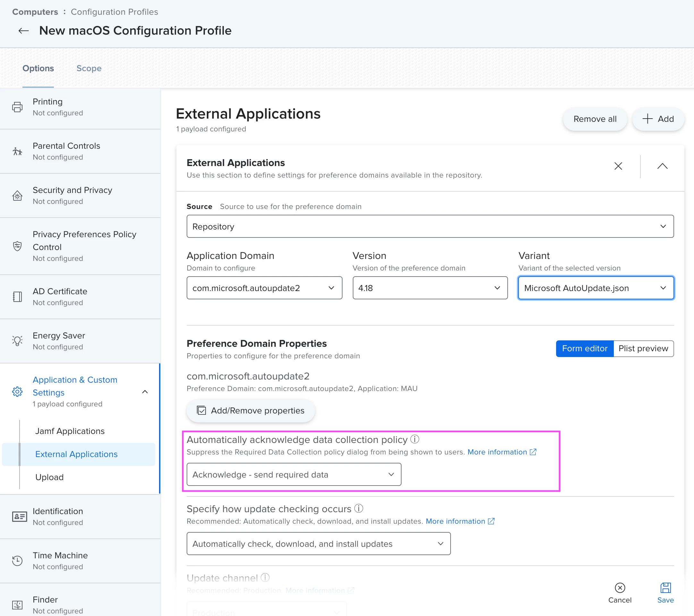Click the Configuration Profiles breadcrumb
694x616 pixels.
(x=114, y=12)
